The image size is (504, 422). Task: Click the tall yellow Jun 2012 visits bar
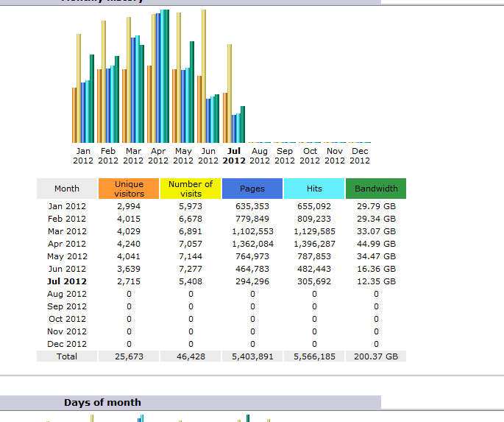[x=204, y=77]
